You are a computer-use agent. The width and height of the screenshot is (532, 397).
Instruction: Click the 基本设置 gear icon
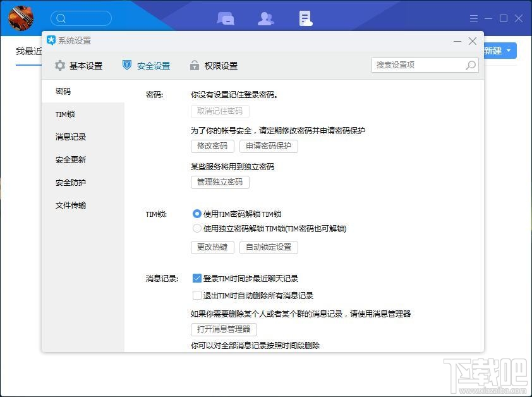tap(59, 65)
